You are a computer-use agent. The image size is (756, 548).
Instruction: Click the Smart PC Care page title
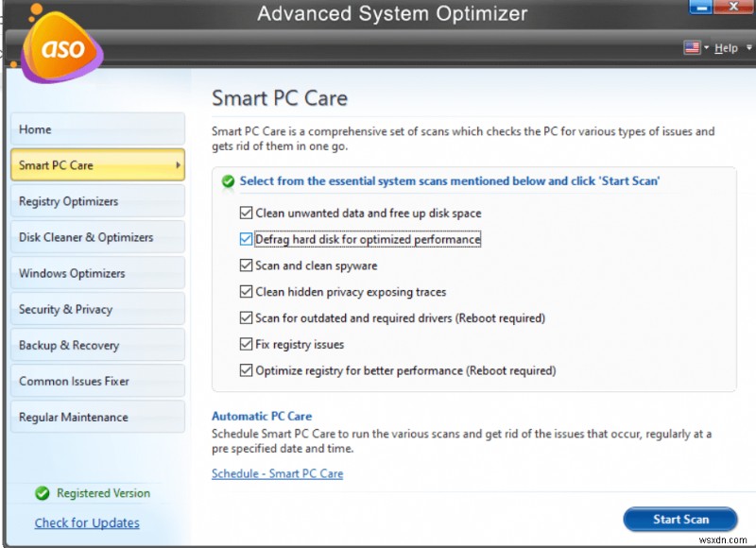pos(280,98)
